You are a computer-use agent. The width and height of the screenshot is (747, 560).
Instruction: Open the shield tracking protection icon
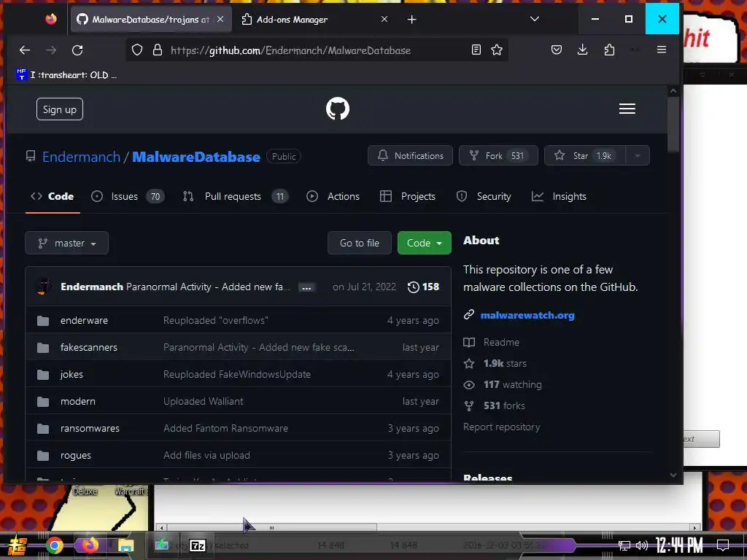pyautogui.click(x=137, y=50)
